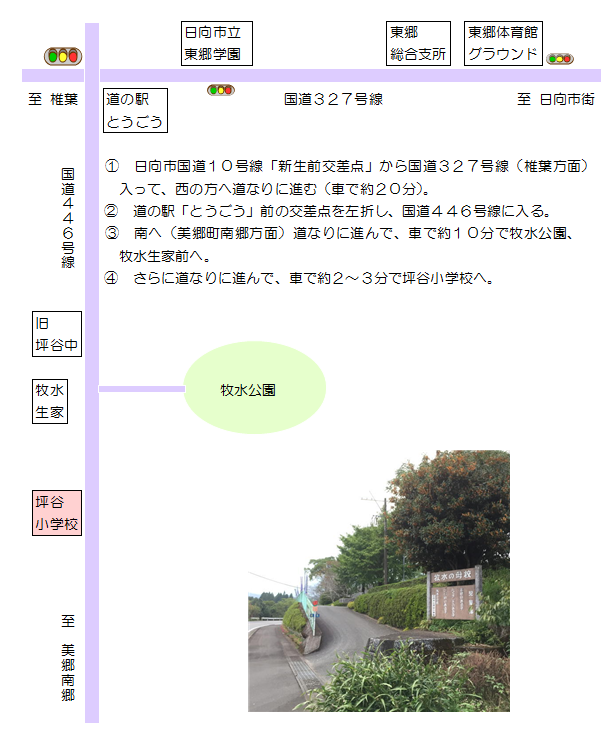
Task: Select the 旧坪谷中 box
Action: 57,334
